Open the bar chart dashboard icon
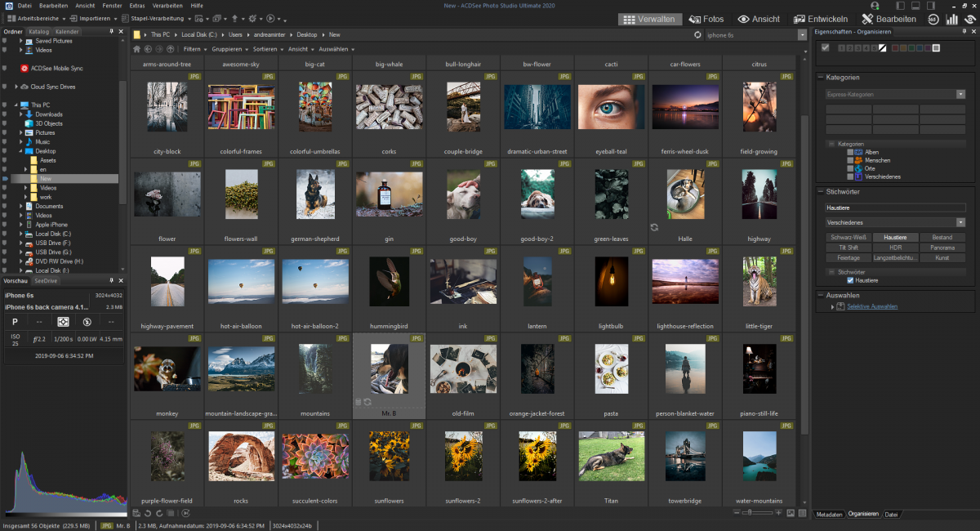The image size is (980, 531). 951,19
